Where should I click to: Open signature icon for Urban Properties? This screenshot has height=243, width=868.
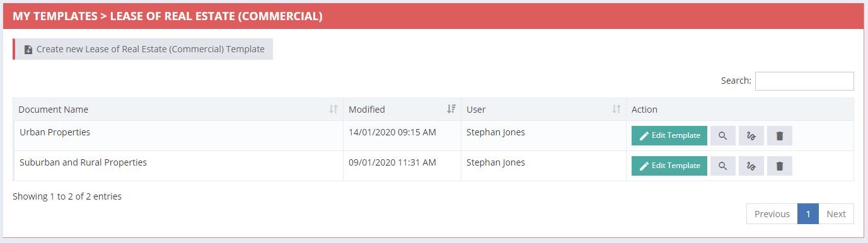(751, 135)
